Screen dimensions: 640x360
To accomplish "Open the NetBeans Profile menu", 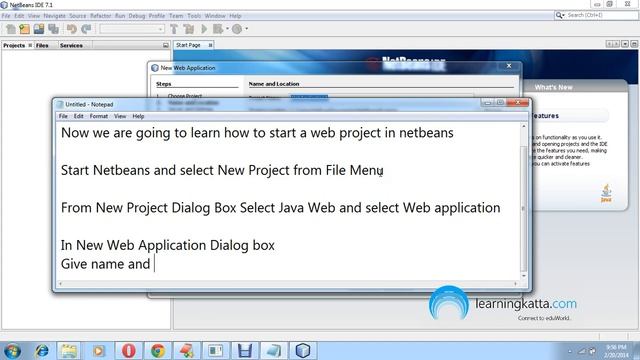I will point(157,16).
